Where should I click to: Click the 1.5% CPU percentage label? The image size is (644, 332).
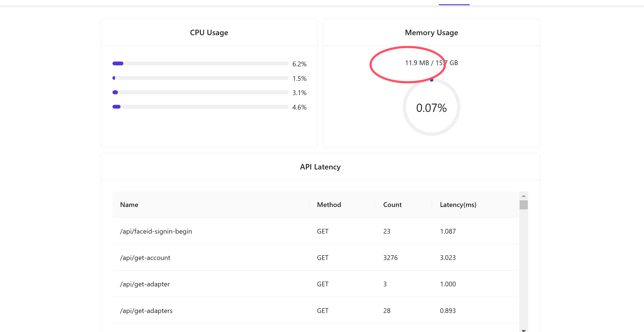coord(299,78)
